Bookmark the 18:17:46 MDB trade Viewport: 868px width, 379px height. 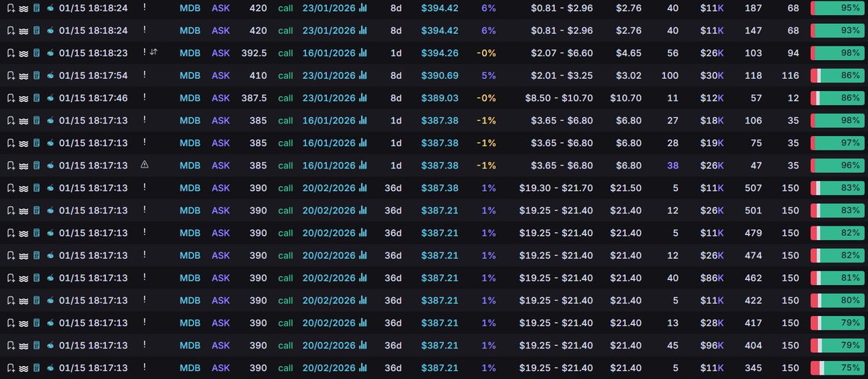tap(11, 98)
